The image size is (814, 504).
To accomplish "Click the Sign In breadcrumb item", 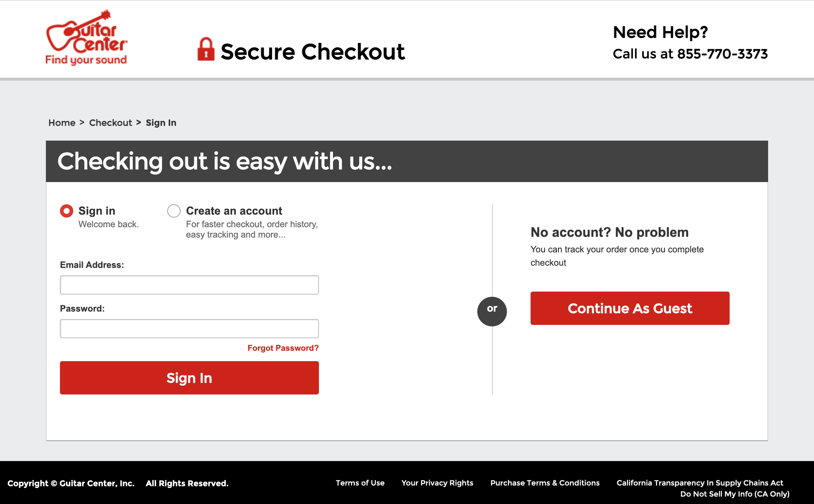I will 161,123.
